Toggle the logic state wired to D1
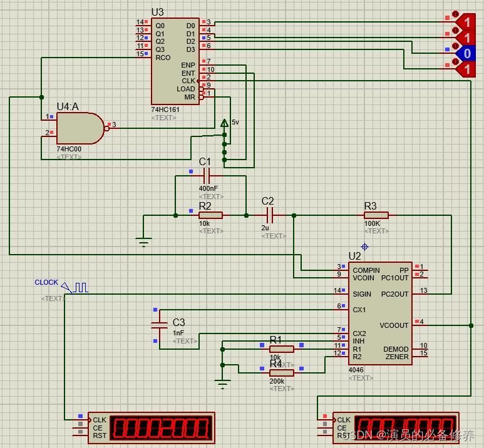 pos(465,38)
